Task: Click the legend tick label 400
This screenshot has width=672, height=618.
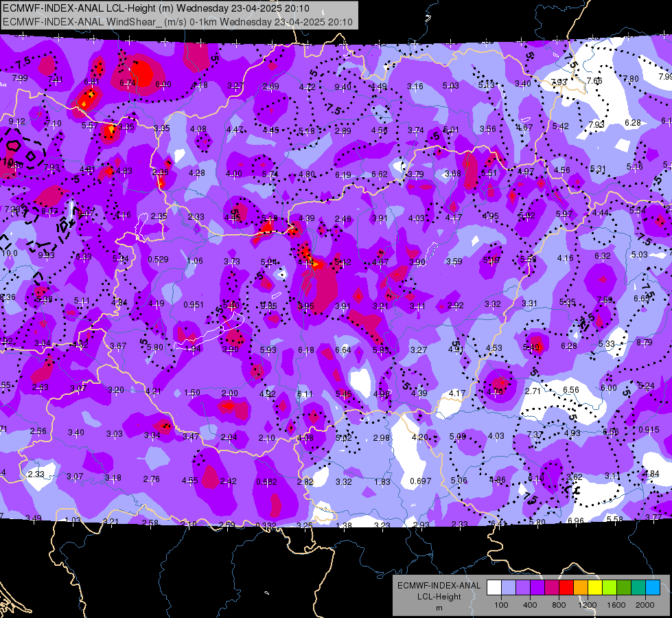Action: coord(530,605)
